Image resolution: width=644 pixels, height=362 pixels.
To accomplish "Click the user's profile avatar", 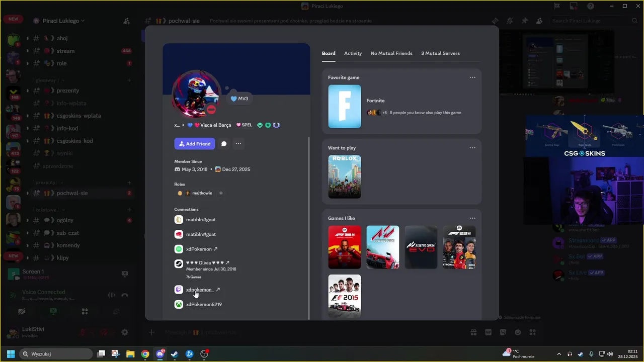I will [196, 95].
